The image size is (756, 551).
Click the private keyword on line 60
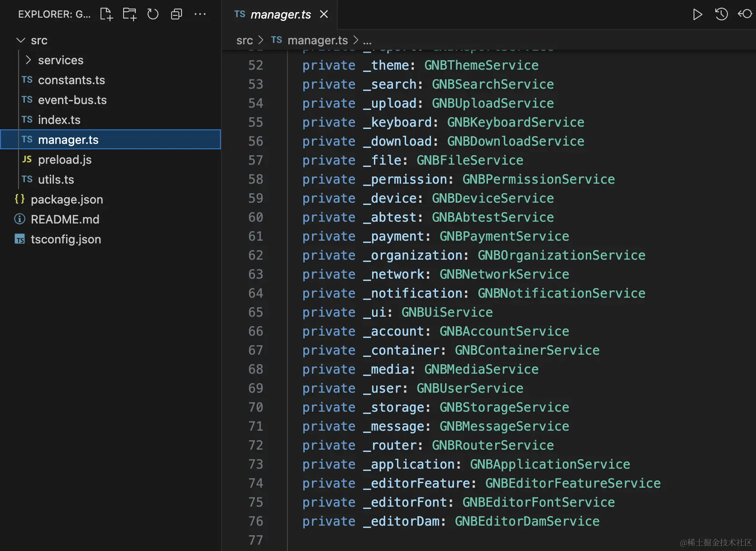(329, 218)
